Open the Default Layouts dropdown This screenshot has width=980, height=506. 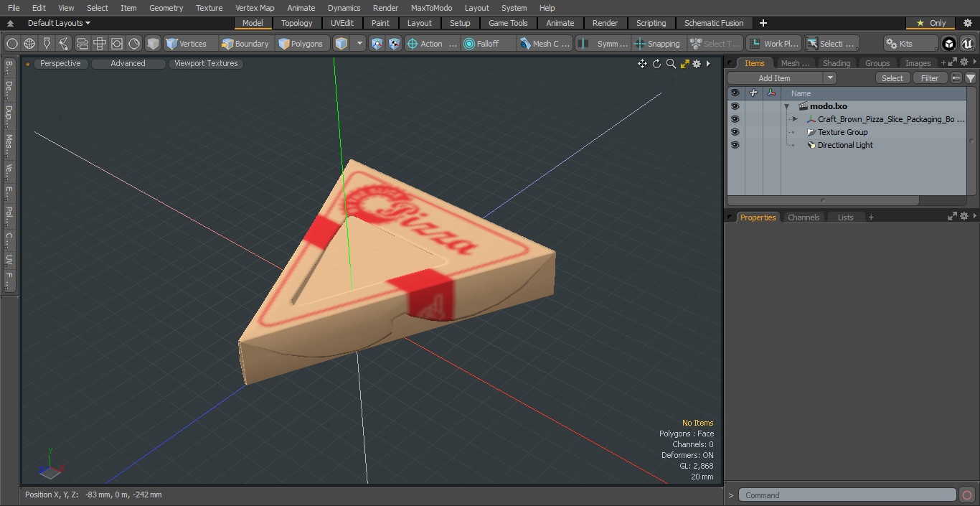click(59, 23)
